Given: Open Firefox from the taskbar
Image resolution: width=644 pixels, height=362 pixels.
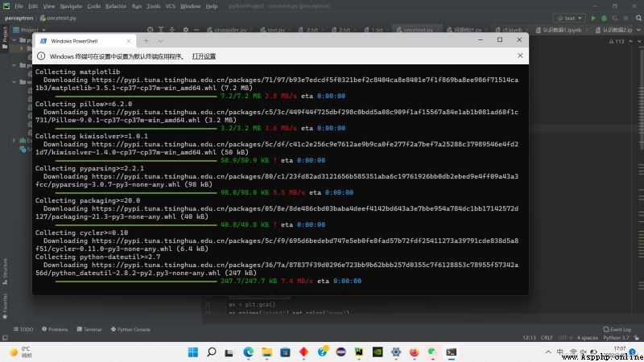Looking at the screenshot, I should point(415,352).
